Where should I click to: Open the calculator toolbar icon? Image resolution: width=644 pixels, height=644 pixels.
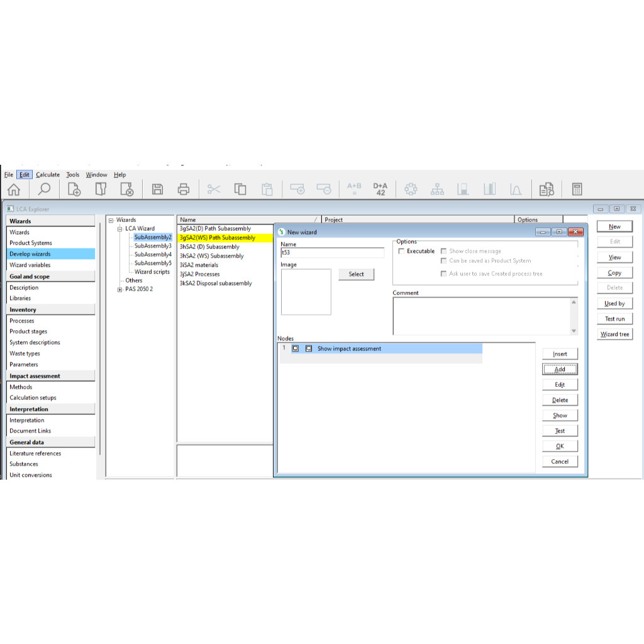[x=577, y=189]
